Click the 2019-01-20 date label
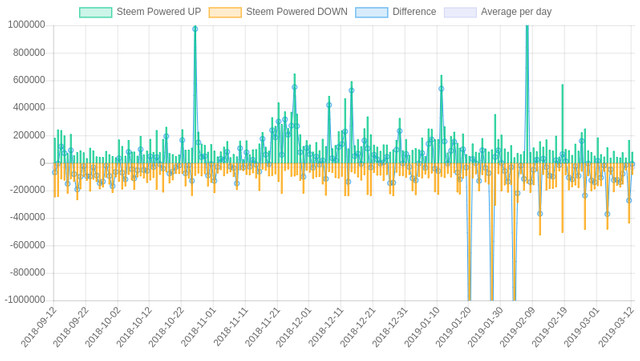Image resolution: width=640 pixels, height=361 pixels. (x=453, y=327)
